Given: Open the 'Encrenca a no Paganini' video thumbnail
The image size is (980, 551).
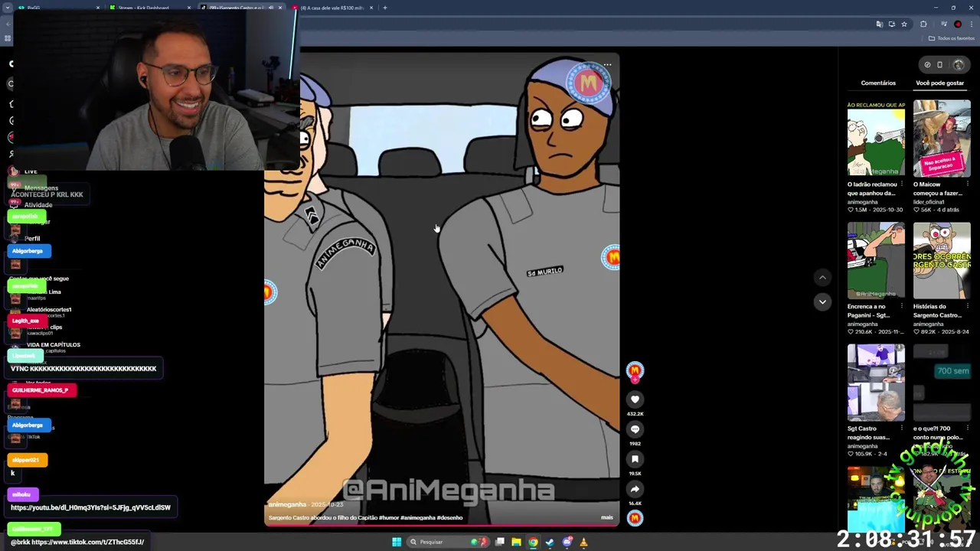Looking at the screenshot, I should click(876, 260).
